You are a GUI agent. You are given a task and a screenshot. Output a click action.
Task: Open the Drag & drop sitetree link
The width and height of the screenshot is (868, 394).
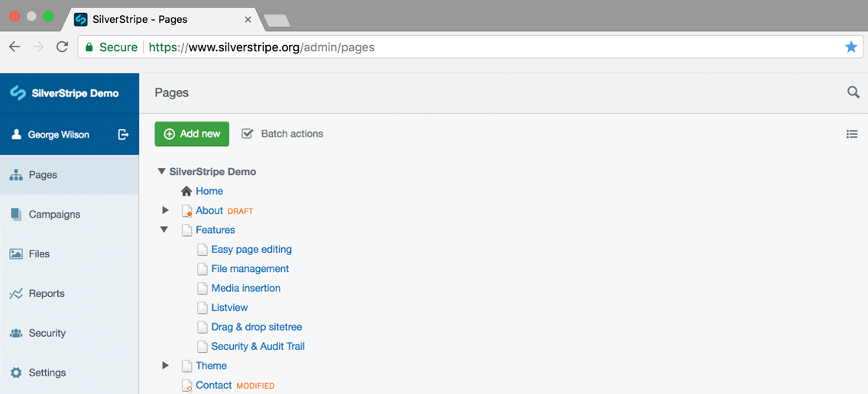[257, 327]
